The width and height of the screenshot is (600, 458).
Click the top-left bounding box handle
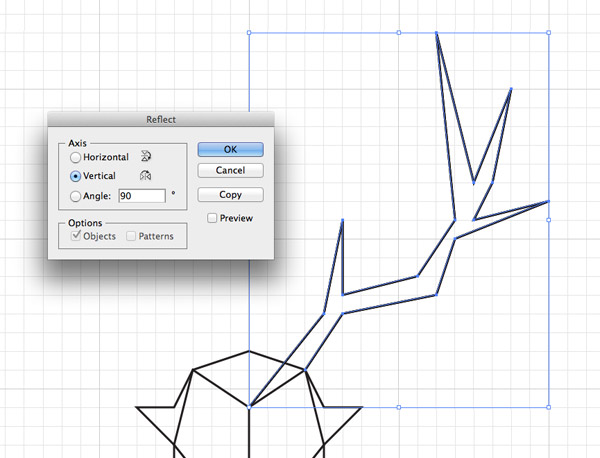249,32
